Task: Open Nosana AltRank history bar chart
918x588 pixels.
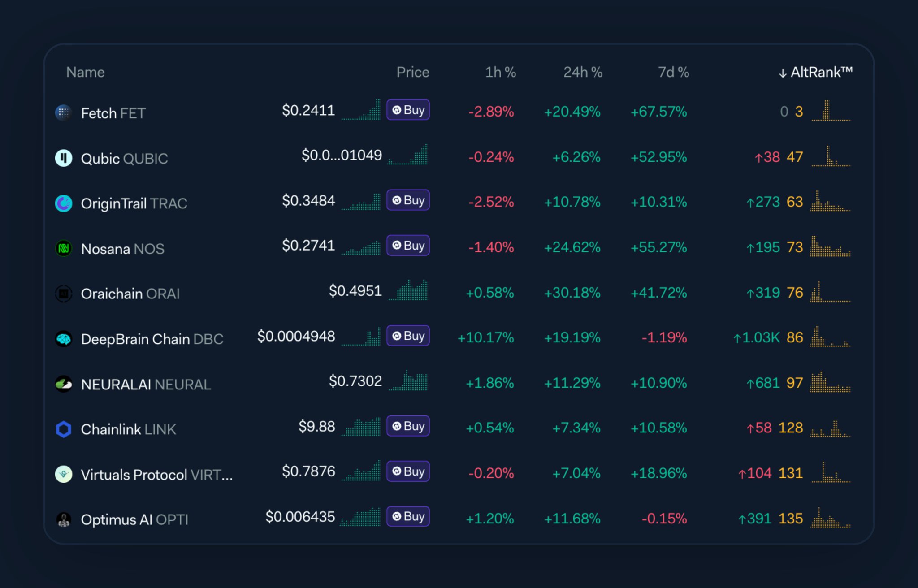Action: [x=830, y=247]
